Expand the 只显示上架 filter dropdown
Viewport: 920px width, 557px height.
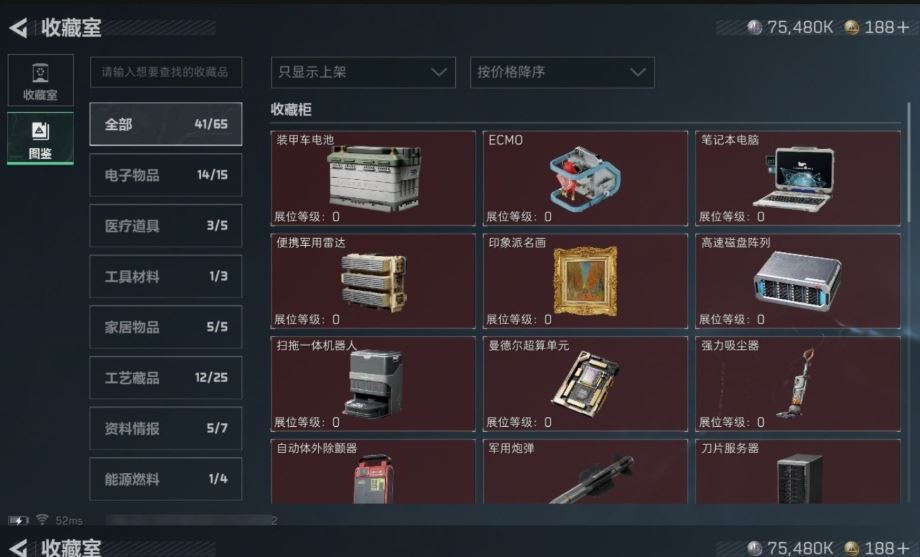[x=363, y=72]
